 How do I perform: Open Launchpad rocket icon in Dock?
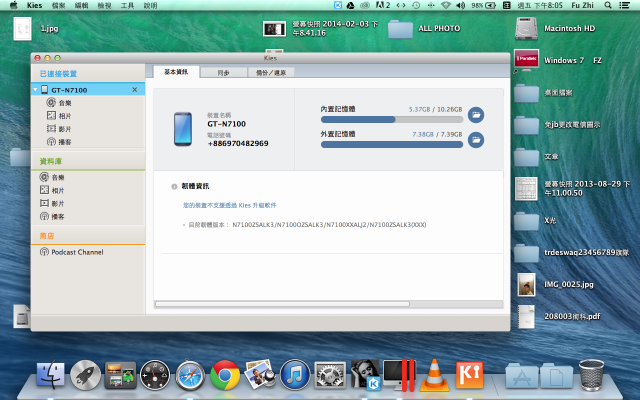[85, 375]
